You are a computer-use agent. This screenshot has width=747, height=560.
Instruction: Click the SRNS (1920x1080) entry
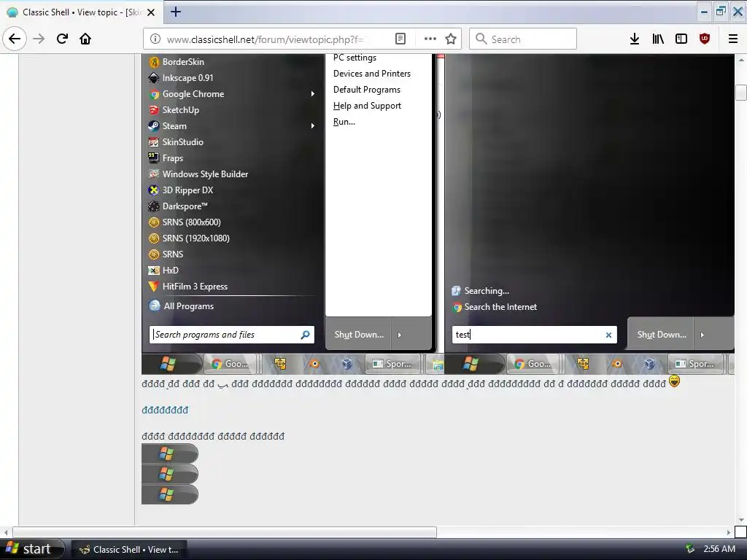[x=189, y=238]
